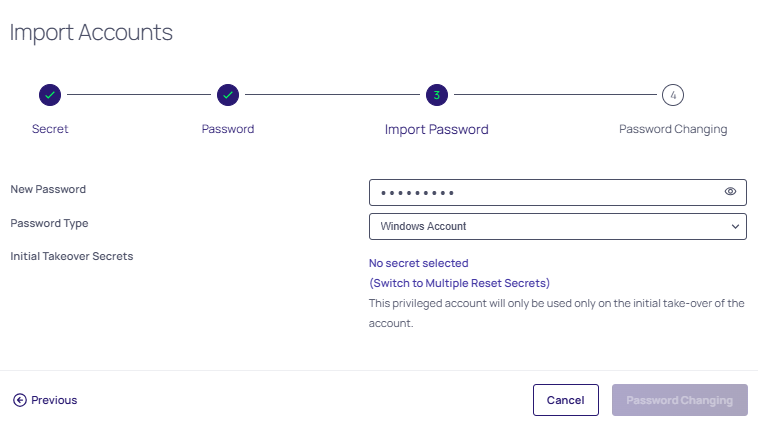Image resolution: width=758 pixels, height=426 pixels.
Task: Go back using the Previous link
Action: click(54, 400)
